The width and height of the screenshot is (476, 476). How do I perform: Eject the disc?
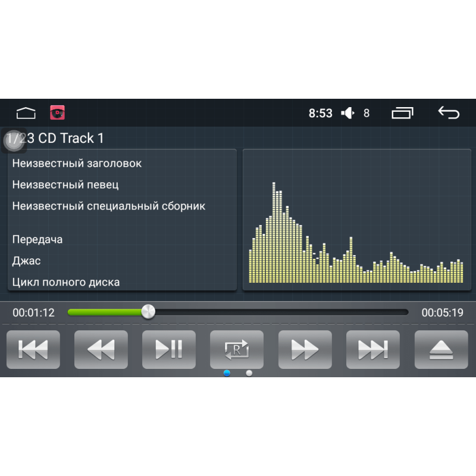click(441, 349)
